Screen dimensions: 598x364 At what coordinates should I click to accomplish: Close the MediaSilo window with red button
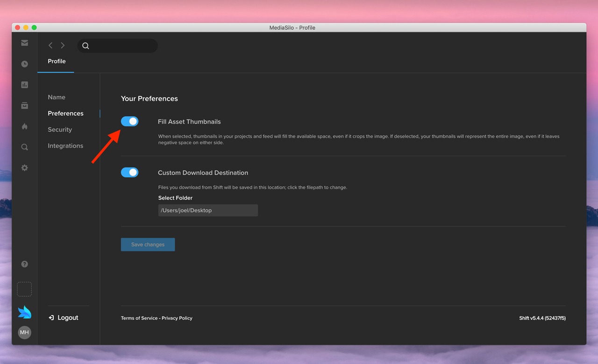point(18,28)
